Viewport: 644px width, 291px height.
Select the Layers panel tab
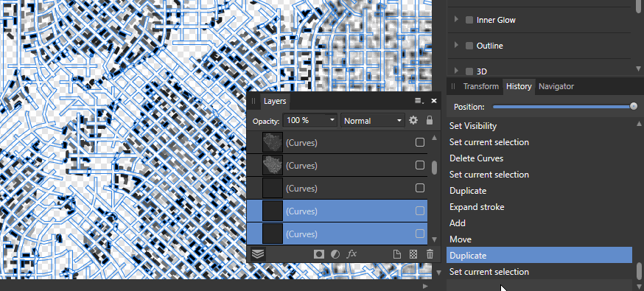click(275, 101)
